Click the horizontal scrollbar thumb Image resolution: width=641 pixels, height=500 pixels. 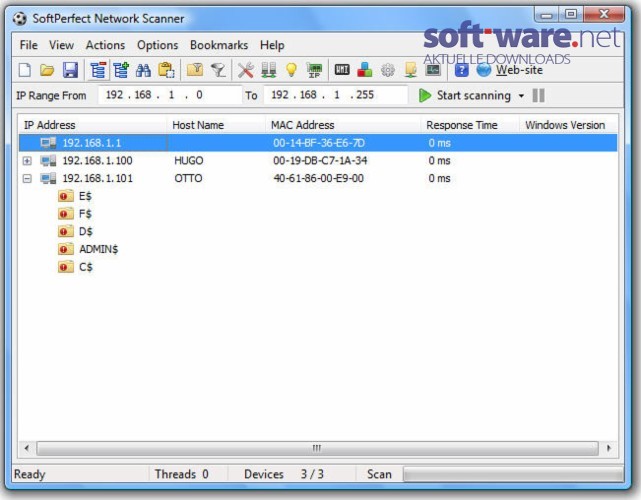(317, 448)
